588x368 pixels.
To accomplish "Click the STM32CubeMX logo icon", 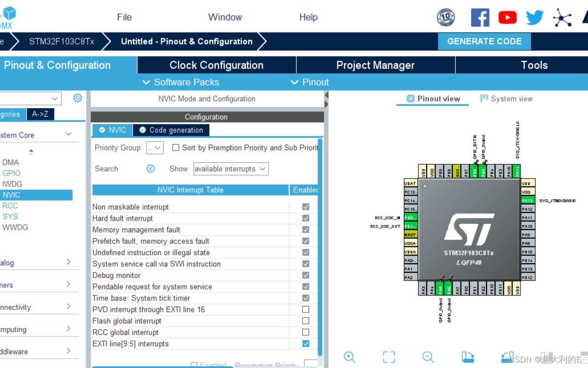I will point(7,17).
